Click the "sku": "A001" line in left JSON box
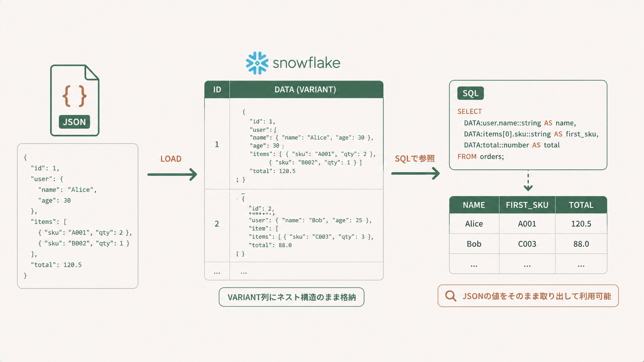Viewport: 644px width, 362px height. (x=85, y=233)
